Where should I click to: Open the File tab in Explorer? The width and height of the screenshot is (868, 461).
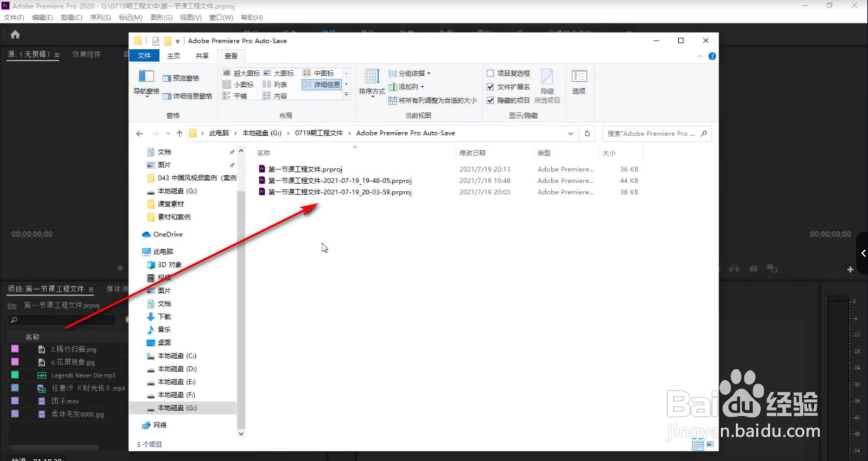pos(144,56)
